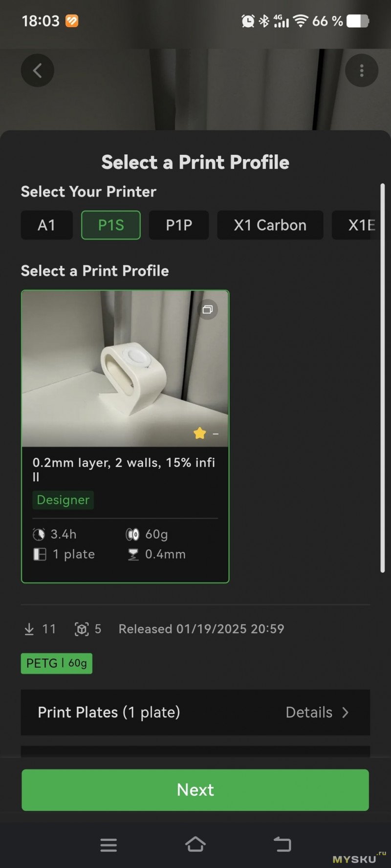Select the A1 printer option
This screenshot has height=868, width=391.
[x=46, y=225]
